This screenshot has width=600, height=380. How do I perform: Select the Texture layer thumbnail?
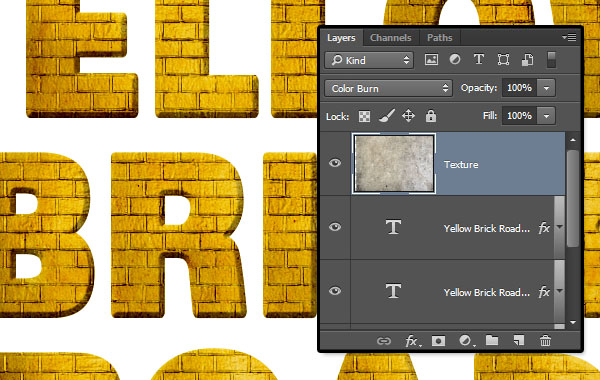pyautogui.click(x=394, y=163)
